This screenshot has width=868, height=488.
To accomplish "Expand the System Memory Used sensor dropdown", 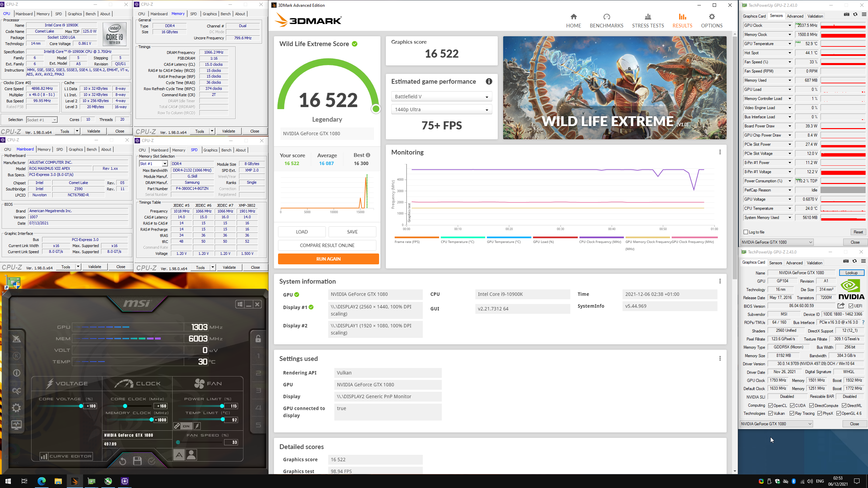I will [x=790, y=218].
